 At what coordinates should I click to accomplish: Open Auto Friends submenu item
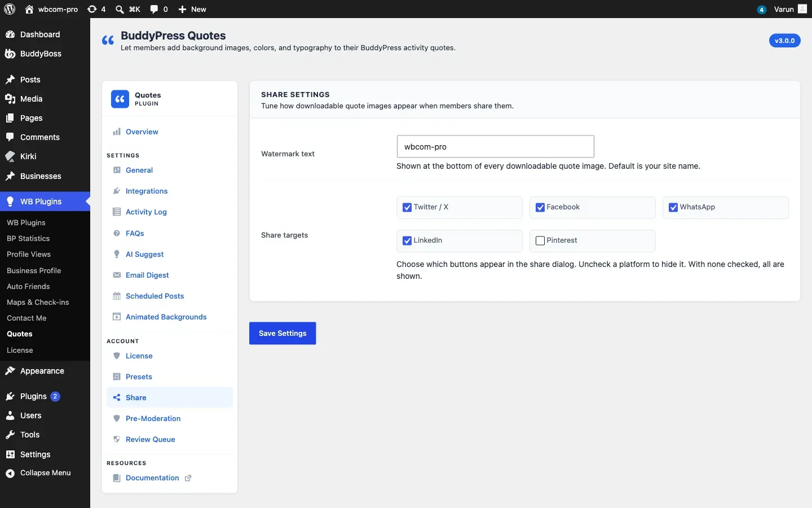tap(28, 286)
